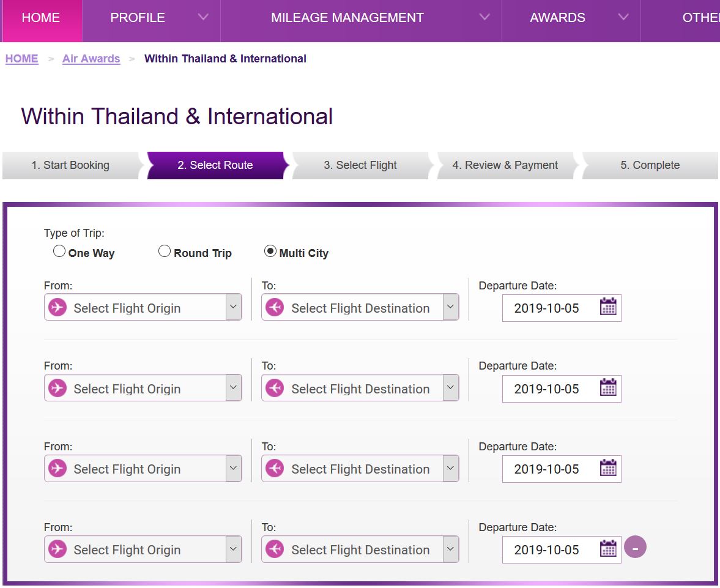This screenshot has width=720, height=588.
Task: Choose the Multi City radio button
Action: tap(270, 251)
